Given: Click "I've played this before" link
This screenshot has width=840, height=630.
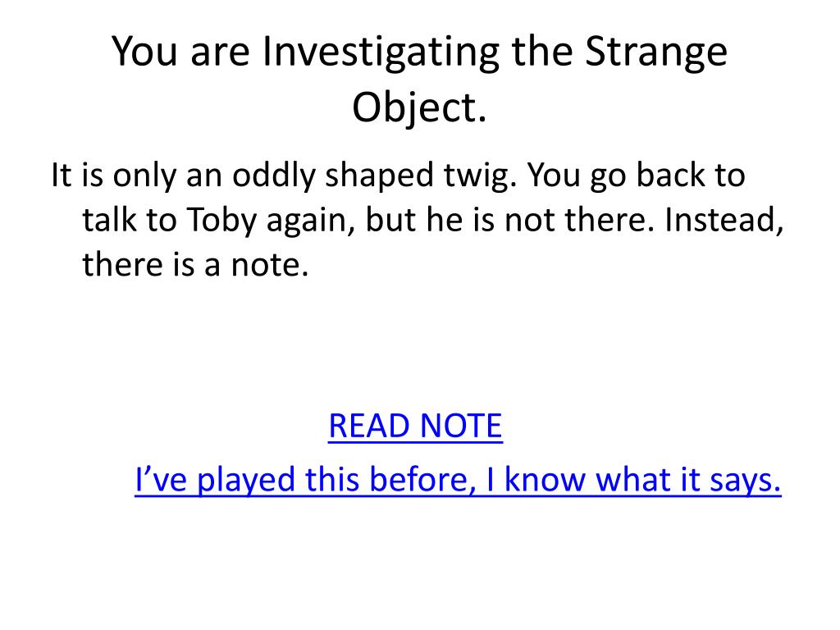Looking at the screenshot, I should [x=458, y=479].
